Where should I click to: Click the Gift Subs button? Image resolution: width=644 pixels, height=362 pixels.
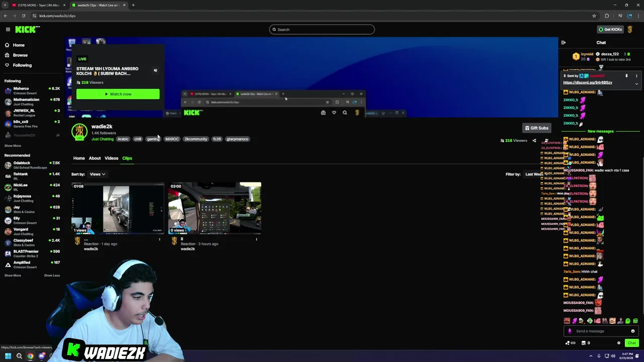tap(536, 128)
